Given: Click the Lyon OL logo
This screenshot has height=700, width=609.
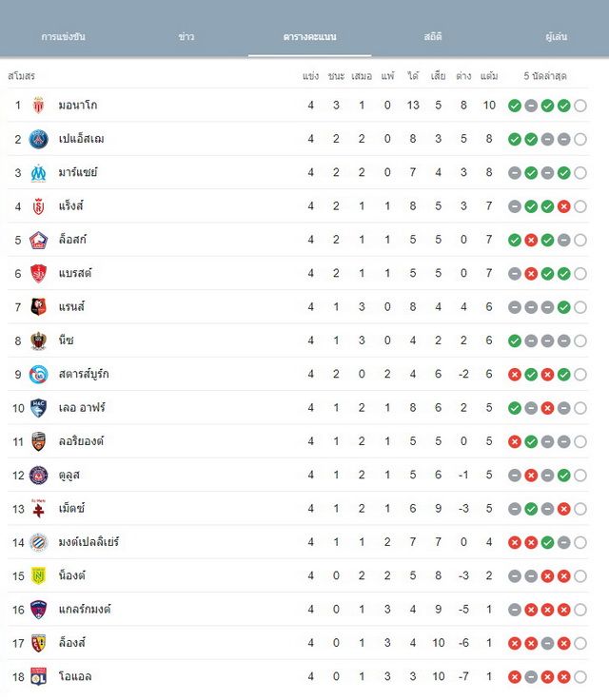Looking at the screenshot, I should coord(38,677).
